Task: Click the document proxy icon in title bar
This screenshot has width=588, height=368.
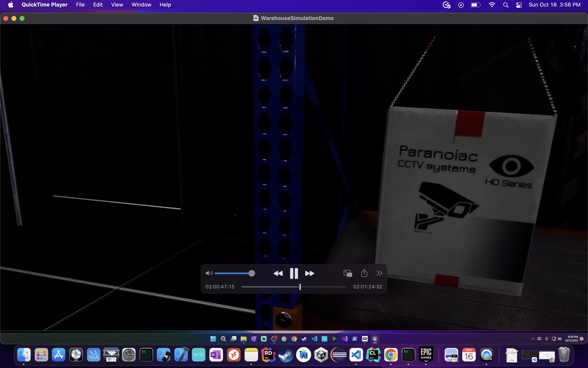Action: 256,18
